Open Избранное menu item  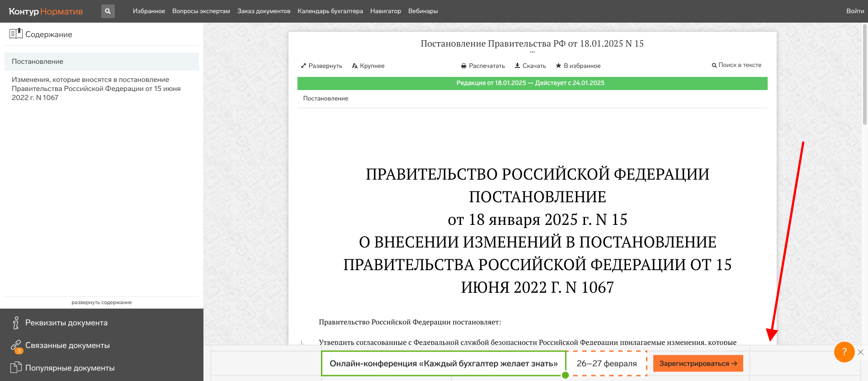[149, 11]
